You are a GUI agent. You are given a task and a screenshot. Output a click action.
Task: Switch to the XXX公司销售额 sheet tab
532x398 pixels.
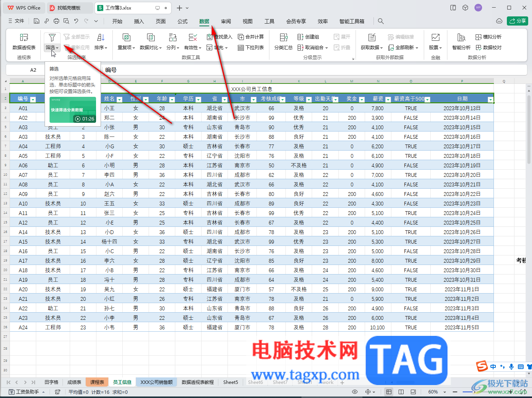[x=157, y=382]
